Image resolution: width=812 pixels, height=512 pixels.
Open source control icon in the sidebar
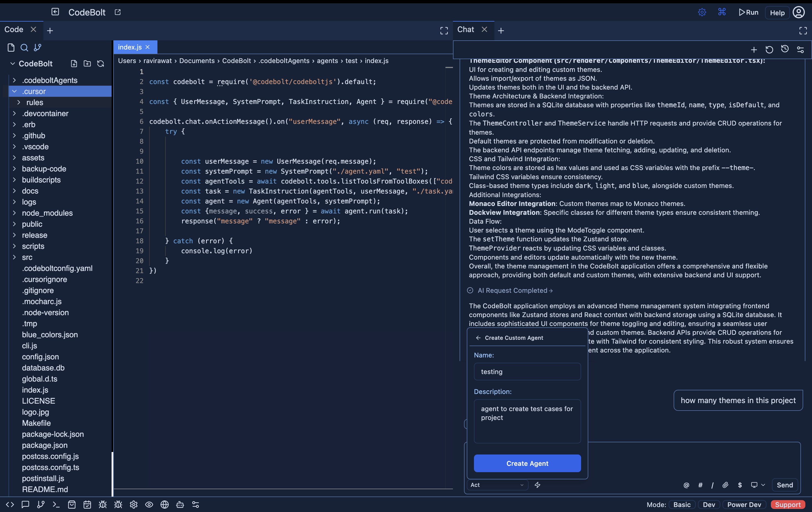point(38,48)
